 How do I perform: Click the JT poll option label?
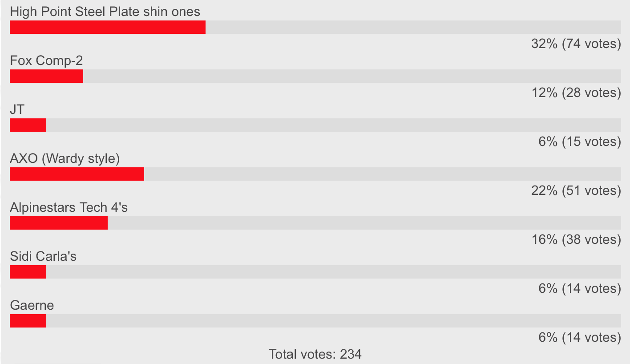click(x=17, y=109)
